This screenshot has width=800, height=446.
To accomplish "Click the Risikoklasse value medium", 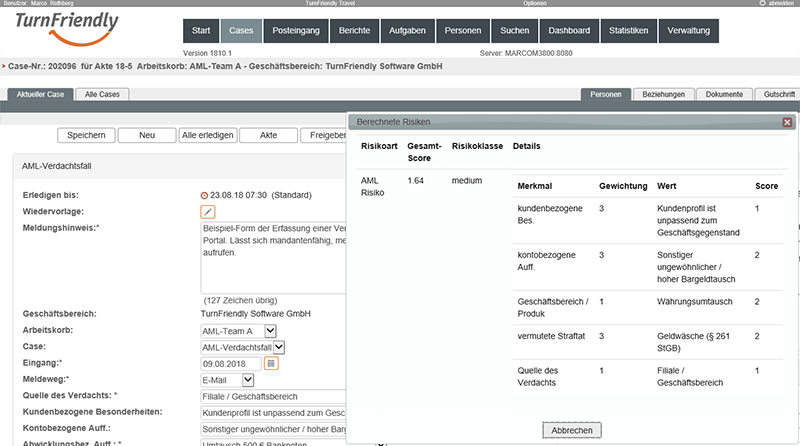I will 467,181.
